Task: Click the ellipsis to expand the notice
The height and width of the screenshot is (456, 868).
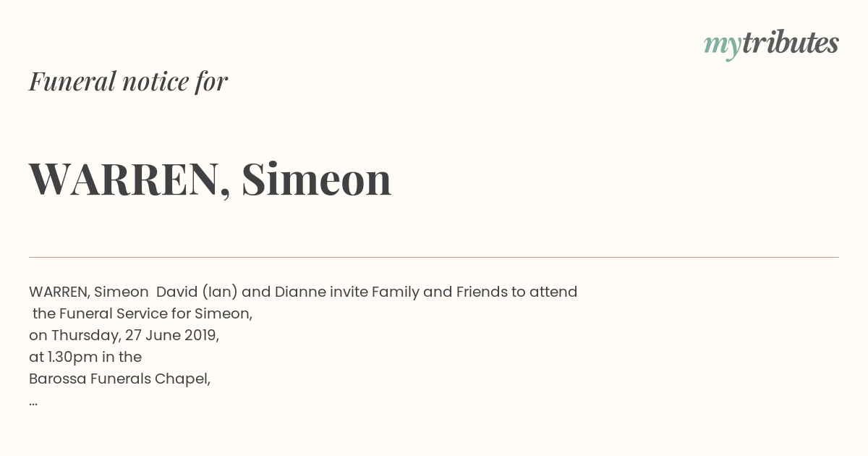Action: pyautogui.click(x=33, y=401)
